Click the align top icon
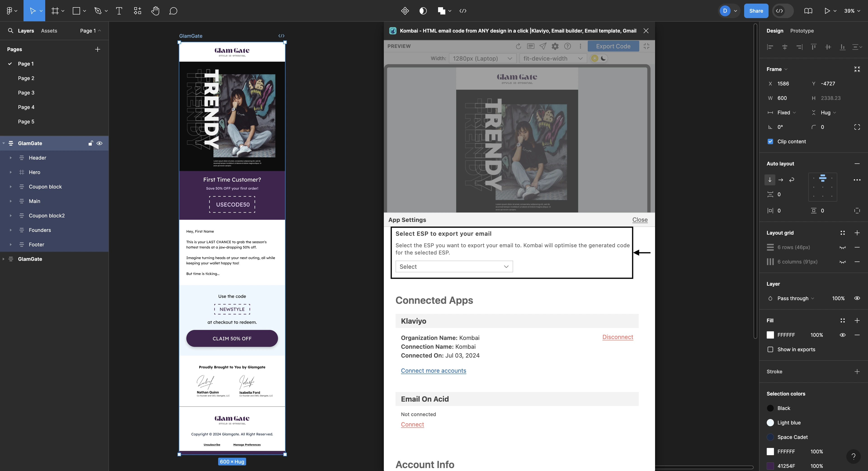 (x=814, y=47)
